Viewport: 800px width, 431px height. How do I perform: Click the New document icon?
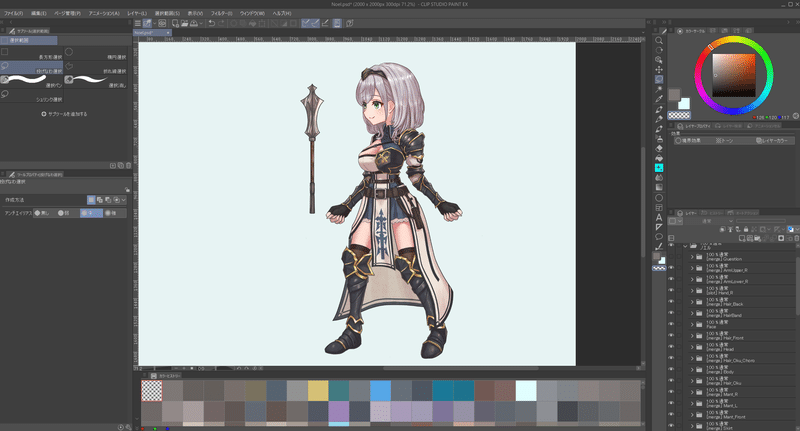pyautogui.click(x=175, y=23)
